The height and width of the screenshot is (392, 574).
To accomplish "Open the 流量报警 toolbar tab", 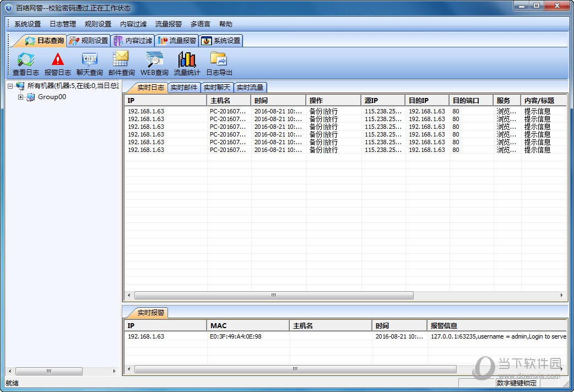I will [x=177, y=41].
